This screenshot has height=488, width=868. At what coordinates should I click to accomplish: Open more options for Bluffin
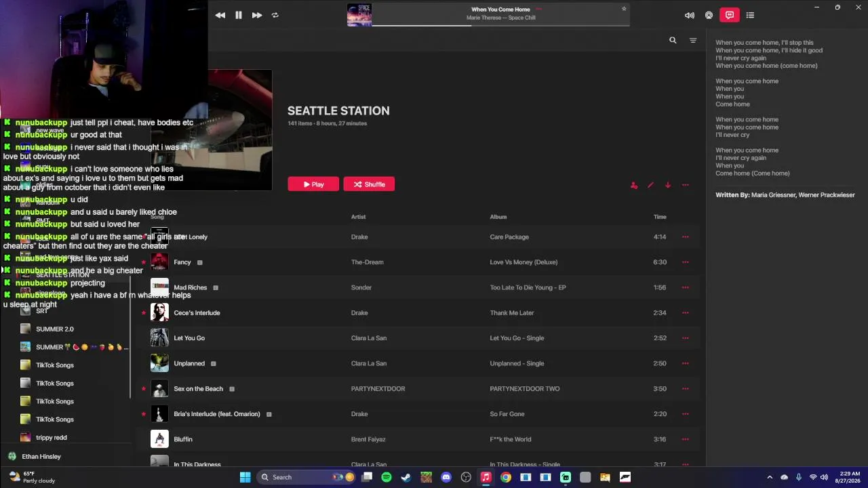pos(686,439)
